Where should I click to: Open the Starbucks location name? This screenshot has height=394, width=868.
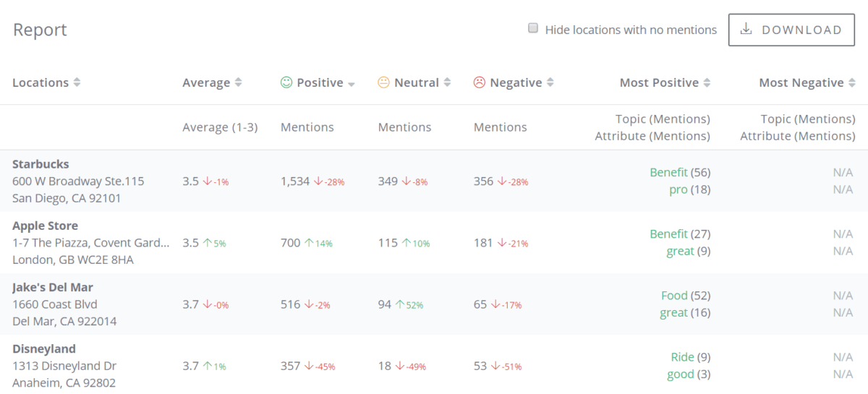41,164
